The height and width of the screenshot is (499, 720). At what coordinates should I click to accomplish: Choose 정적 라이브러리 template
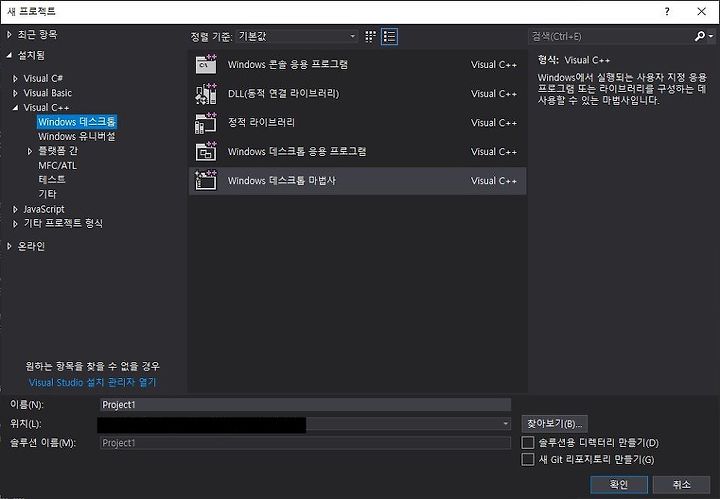coord(357,123)
